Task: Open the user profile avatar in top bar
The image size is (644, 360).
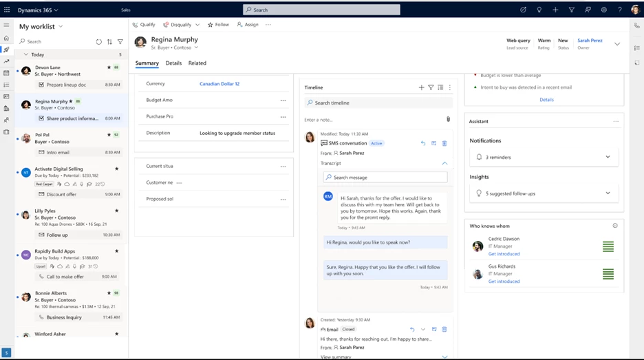Action: pos(635,10)
